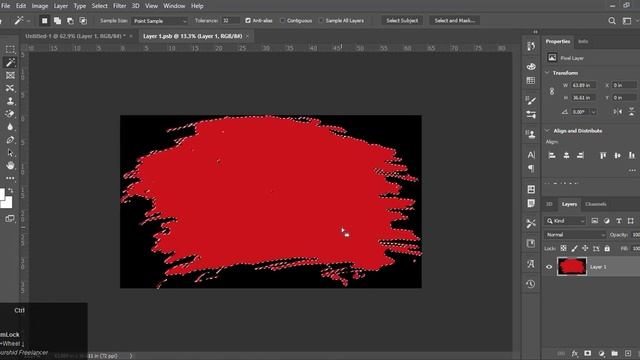Image resolution: width=640 pixels, height=360 pixels.
Task: Click the Intersect with Selection mode icon
Action: click(x=83, y=20)
